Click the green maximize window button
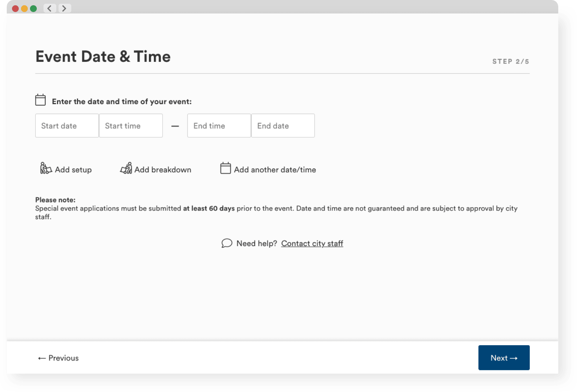This screenshot has height=392, width=577. [x=33, y=9]
